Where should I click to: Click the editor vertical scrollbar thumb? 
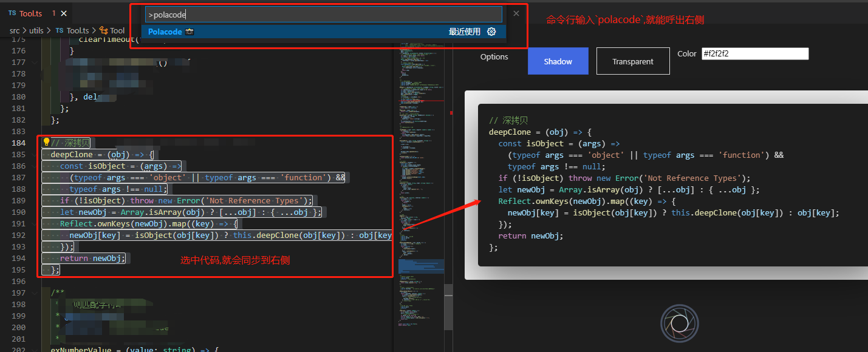click(448, 306)
